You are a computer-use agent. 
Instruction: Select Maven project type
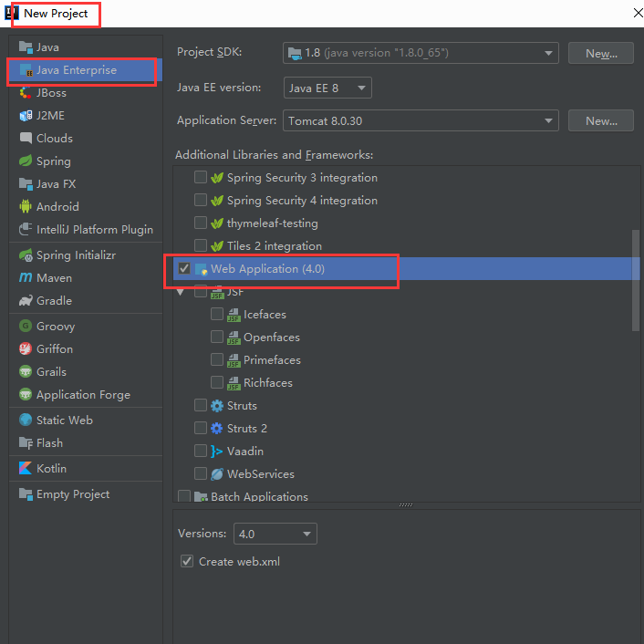[x=86, y=278]
